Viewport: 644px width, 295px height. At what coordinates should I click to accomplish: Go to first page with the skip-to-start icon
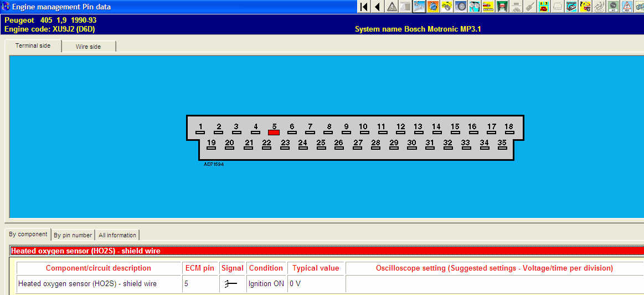tap(363, 7)
